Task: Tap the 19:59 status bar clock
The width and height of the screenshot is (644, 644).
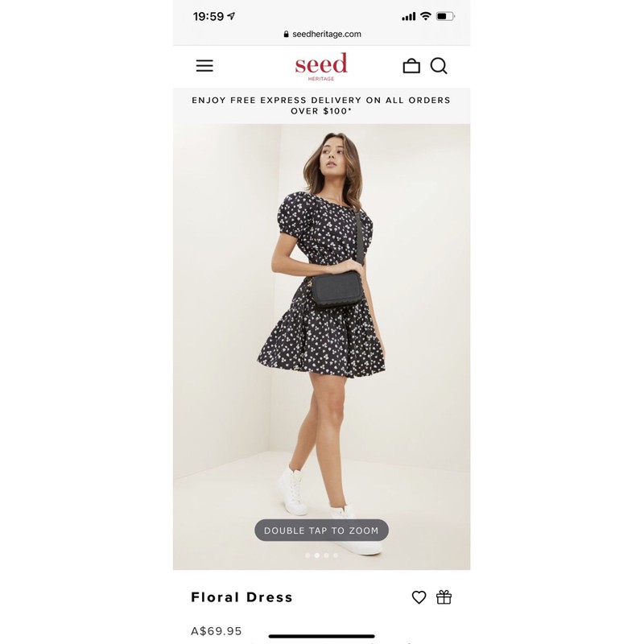Action: [x=208, y=16]
